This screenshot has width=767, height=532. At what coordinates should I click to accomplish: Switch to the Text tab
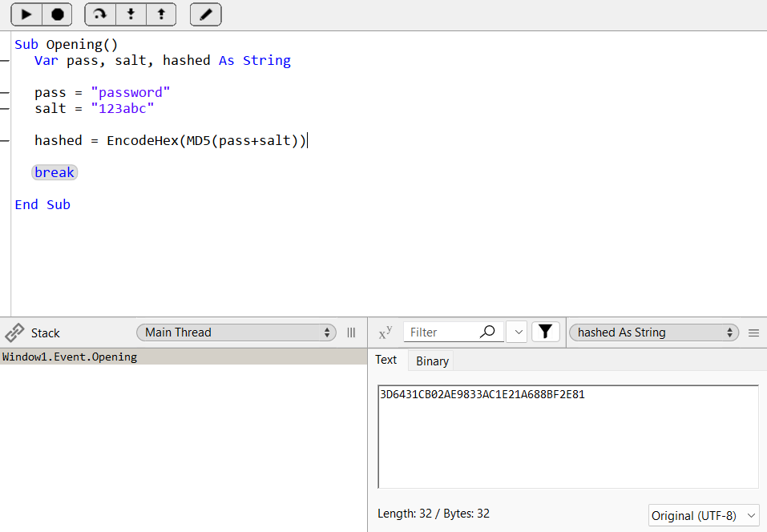tap(386, 360)
